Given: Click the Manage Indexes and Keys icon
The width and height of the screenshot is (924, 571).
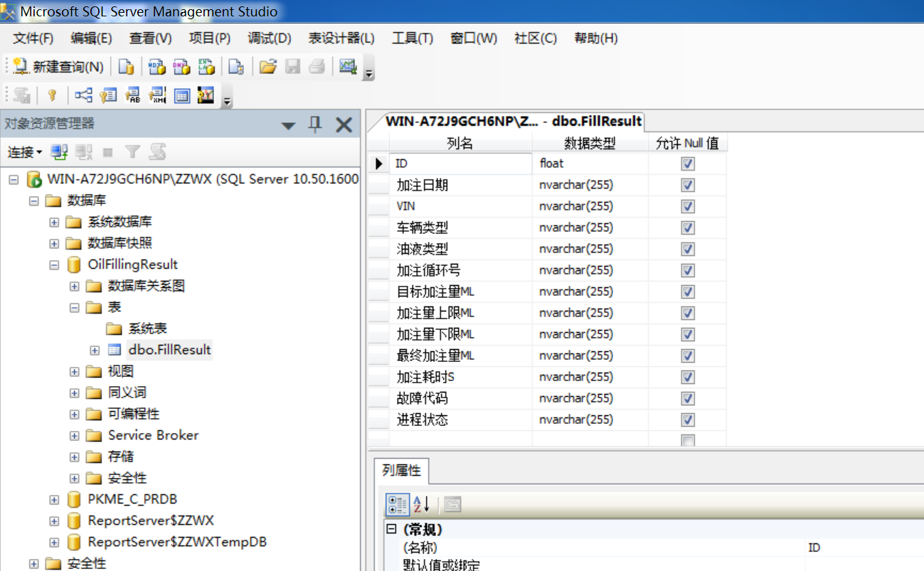Looking at the screenshot, I should pos(108,95).
